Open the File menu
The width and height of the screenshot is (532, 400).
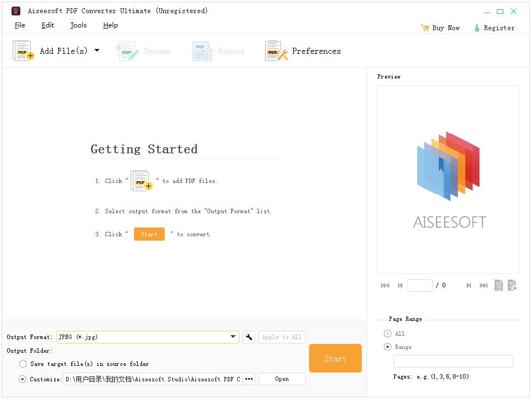coord(20,25)
